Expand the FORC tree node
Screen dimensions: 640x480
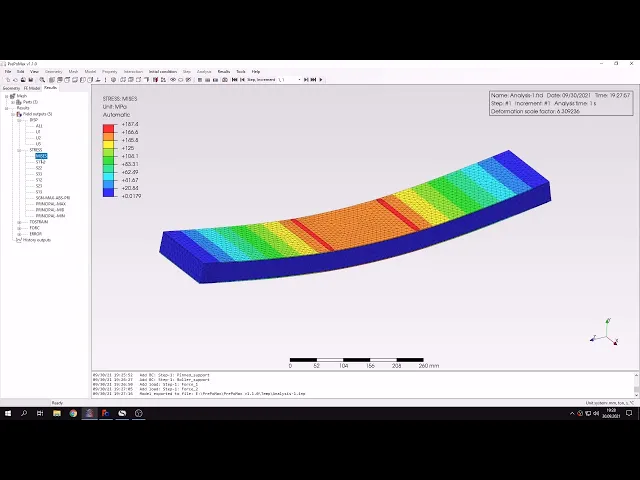coord(19,228)
